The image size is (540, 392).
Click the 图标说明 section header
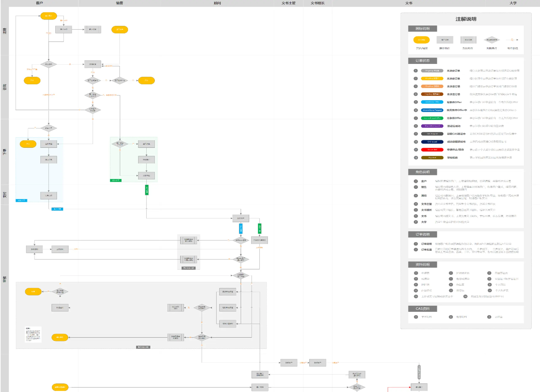tap(422, 29)
